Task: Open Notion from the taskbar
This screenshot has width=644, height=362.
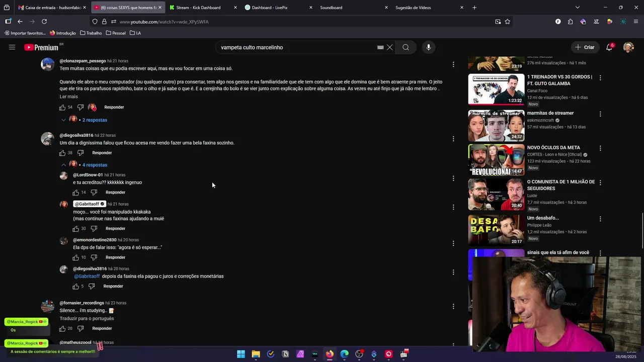Action: 285,354
